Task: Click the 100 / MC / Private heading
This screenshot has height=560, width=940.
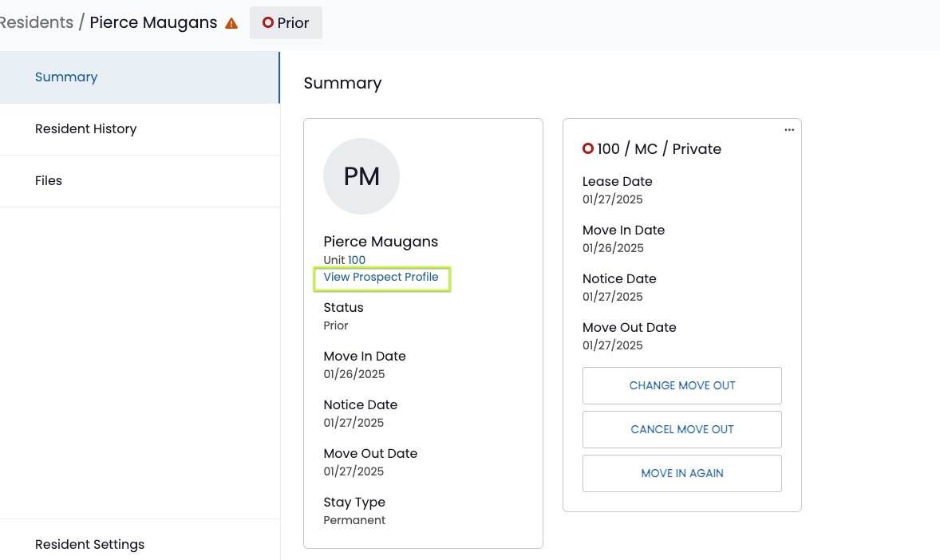Action: click(659, 148)
